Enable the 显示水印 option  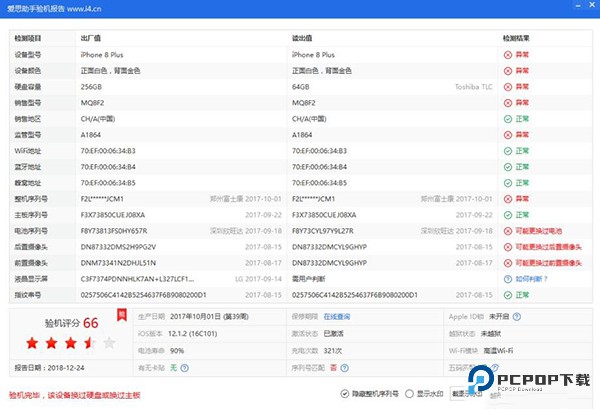(409, 394)
